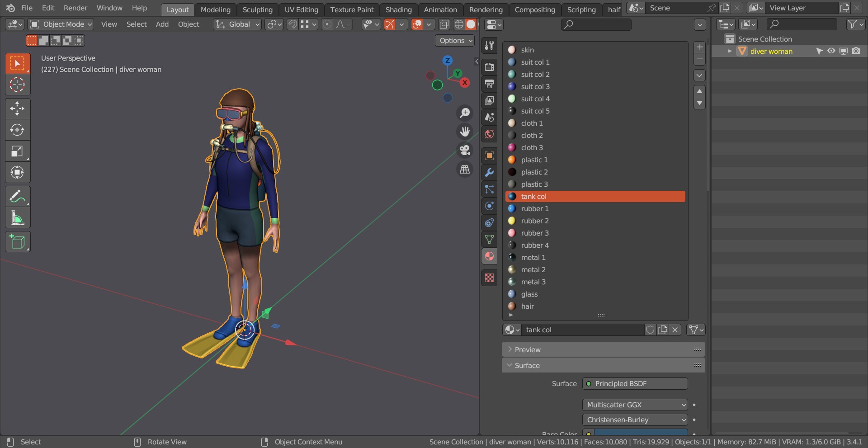Open the Scene properties tab
This screenshot has width=868, height=448.
489,117
